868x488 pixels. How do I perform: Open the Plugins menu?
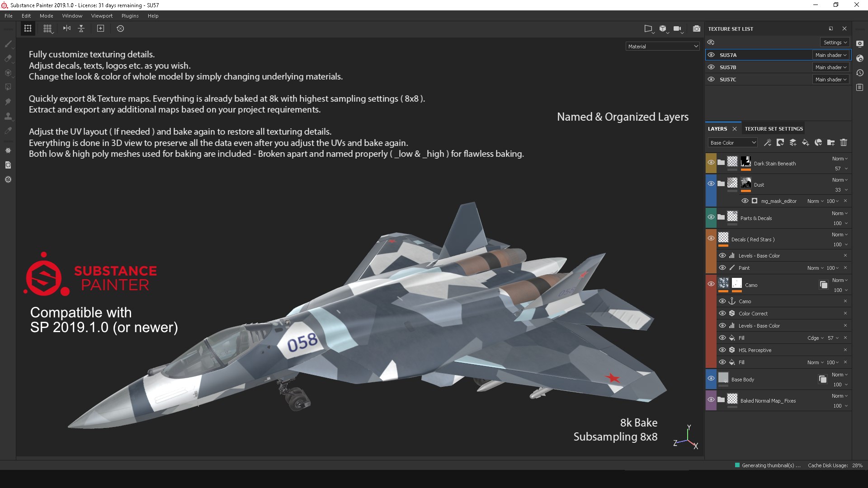pyautogui.click(x=130, y=16)
